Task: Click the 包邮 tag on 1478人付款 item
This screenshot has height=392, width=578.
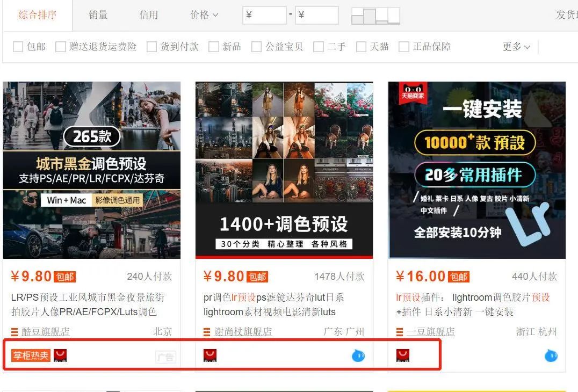Action: click(257, 277)
